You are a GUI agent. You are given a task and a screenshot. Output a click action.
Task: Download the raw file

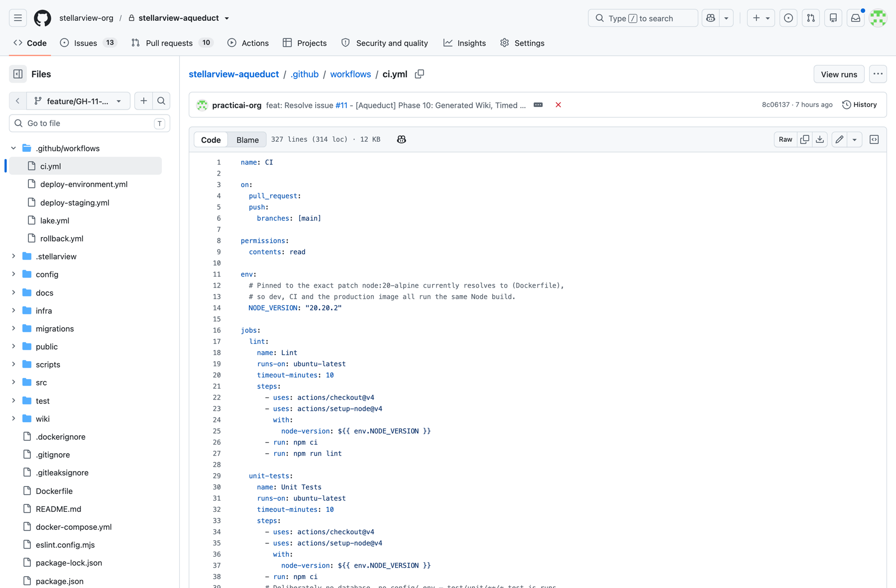pyautogui.click(x=820, y=139)
